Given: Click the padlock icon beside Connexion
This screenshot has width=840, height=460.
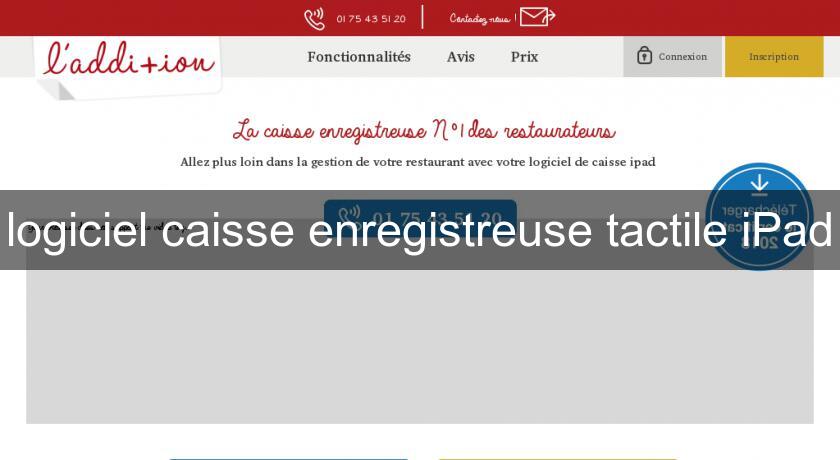Looking at the screenshot, I should click(x=644, y=55).
